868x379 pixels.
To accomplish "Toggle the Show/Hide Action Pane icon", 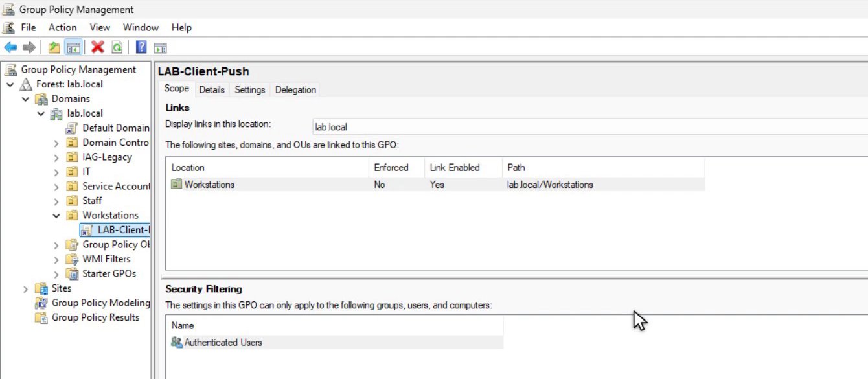I will pyautogui.click(x=160, y=47).
